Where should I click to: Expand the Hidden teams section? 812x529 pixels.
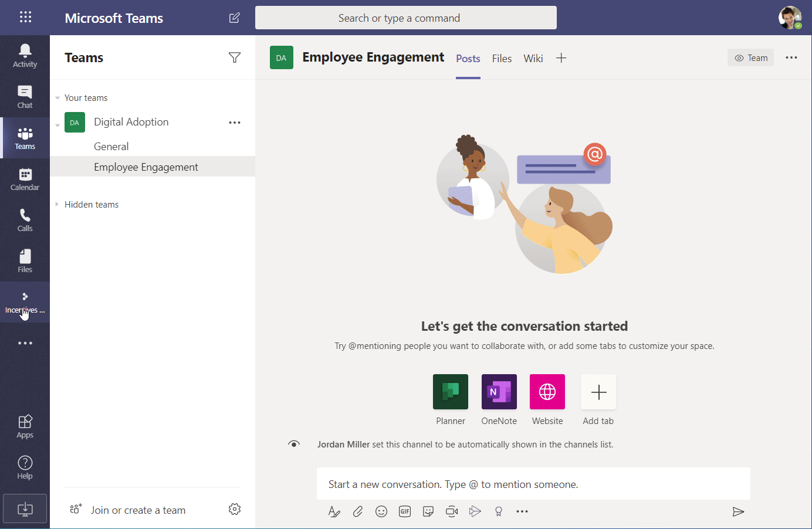(56, 204)
